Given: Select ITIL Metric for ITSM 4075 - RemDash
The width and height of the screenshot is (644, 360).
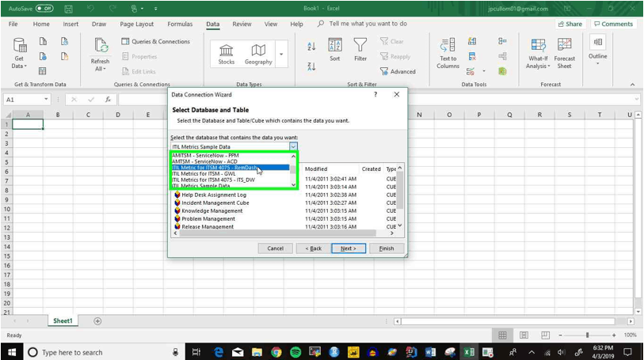Looking at the screenshot, I should (231, 167).
